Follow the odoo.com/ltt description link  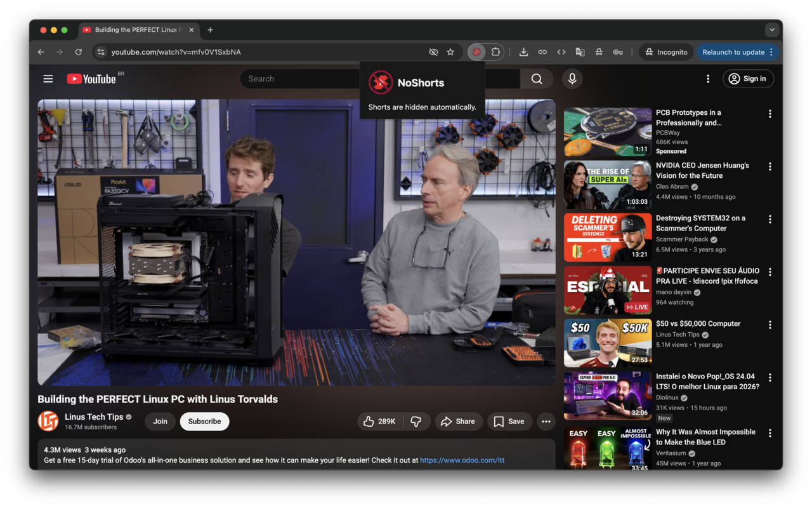pyautogui.click(x=462, y=460)
